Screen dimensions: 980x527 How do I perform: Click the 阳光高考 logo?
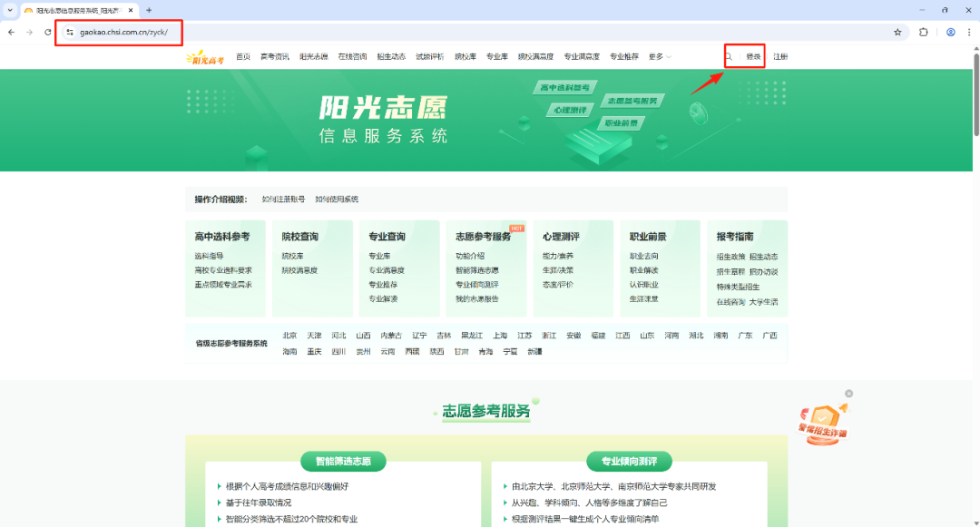[204, 58]
